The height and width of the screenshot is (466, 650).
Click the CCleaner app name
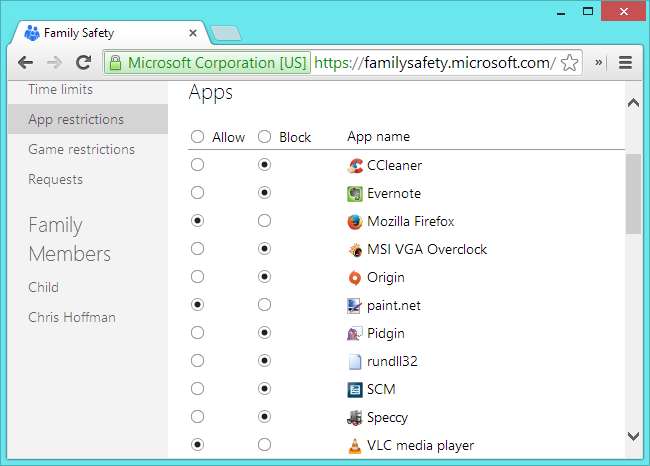point(395,165)
